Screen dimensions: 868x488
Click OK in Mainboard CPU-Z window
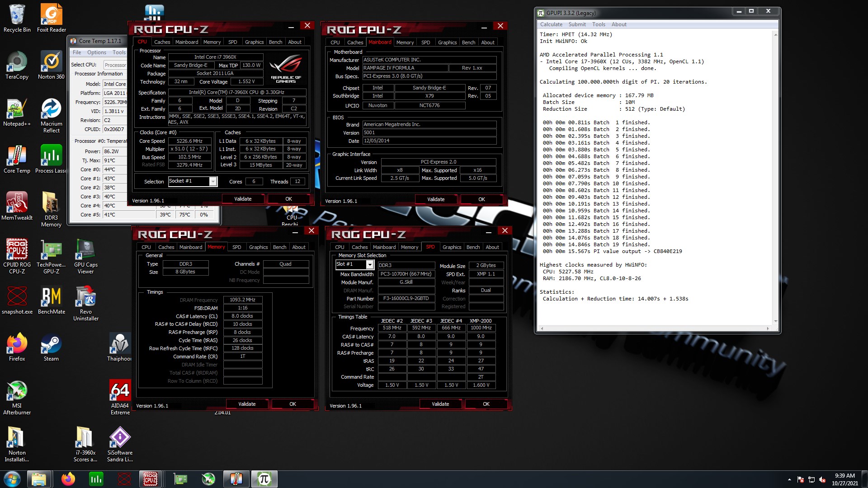pyautogui.click(x=482, y=199)
